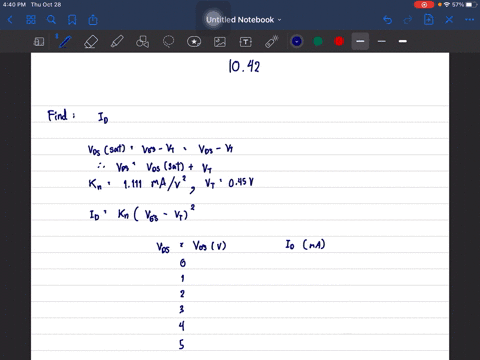Choose the green pen color
Screen dimensions: 480x360
pyautogui.click(x=318, y=41)
